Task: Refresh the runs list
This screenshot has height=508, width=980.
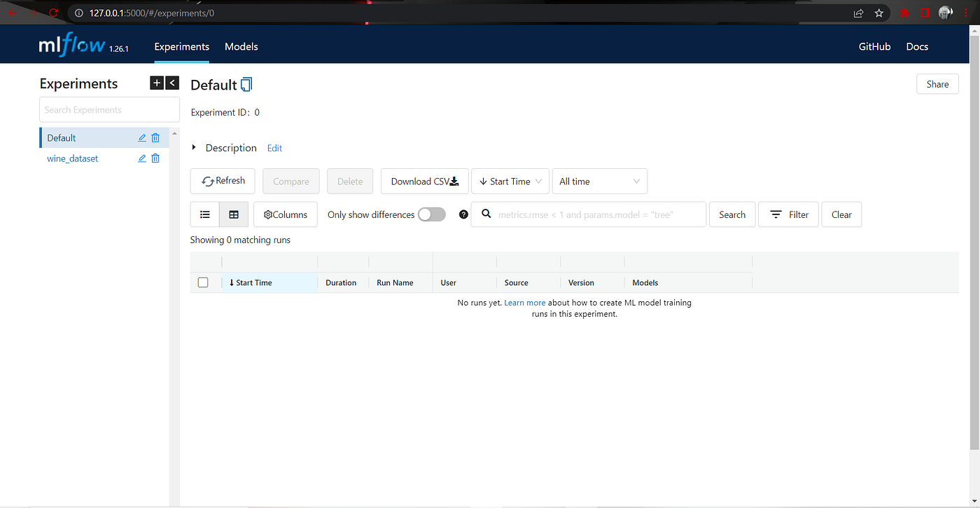Action: 222,181
